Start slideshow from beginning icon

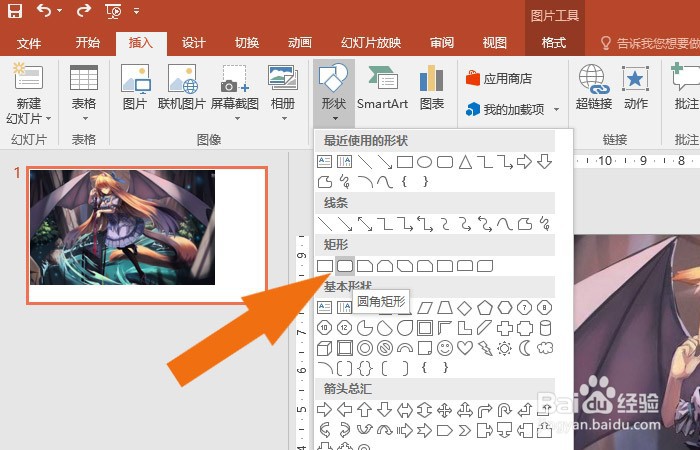click(x=113, y=11)
